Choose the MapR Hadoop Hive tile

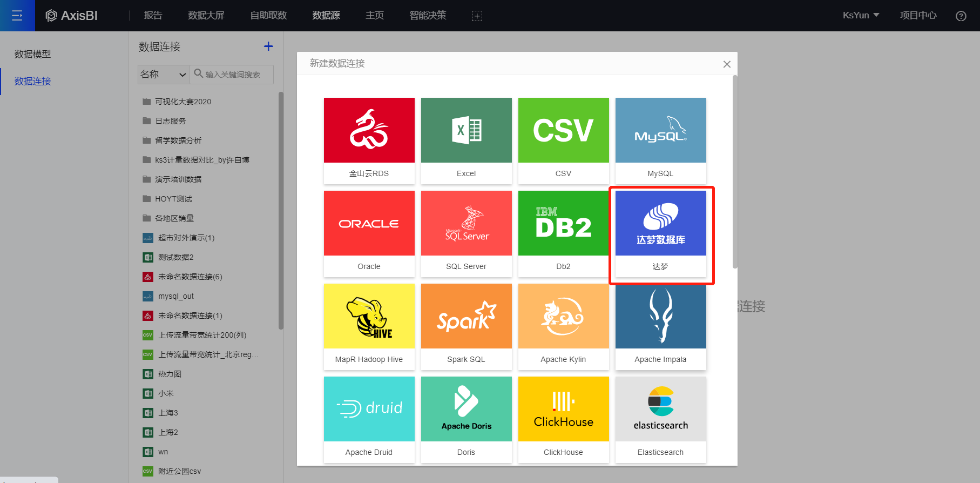tap(369, 327)
